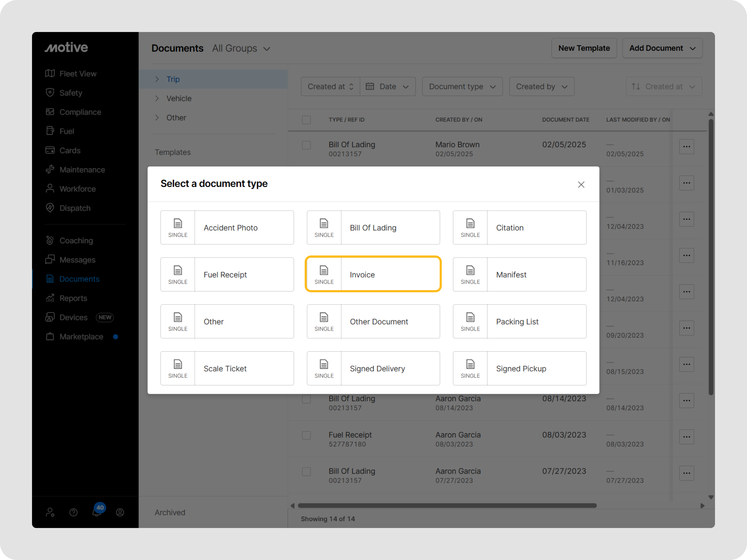This screenshot has height=560, width=747.
Task: Expand the Created by dropdown
Action: click(541, 87)
